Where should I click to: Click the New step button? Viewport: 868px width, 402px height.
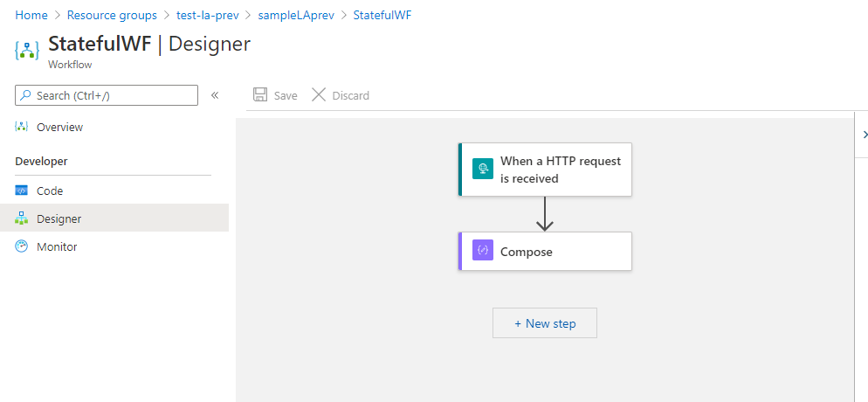[545, 323]
